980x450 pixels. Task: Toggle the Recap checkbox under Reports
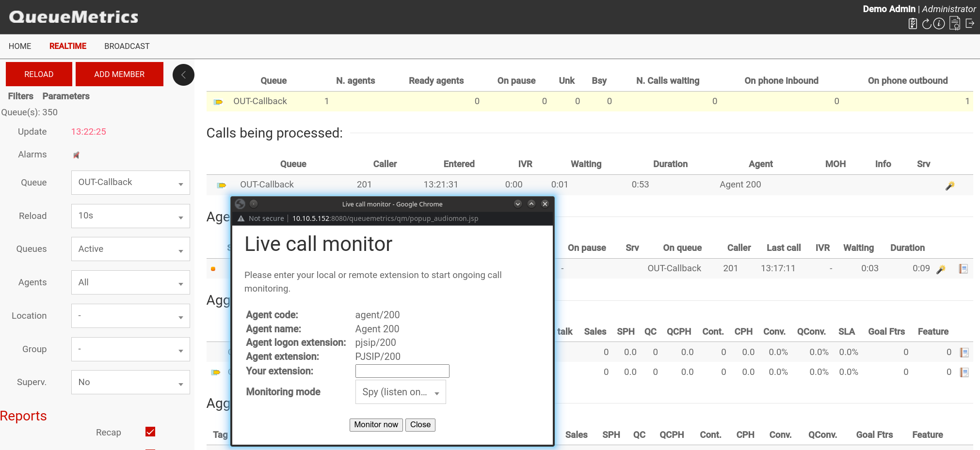150,432
